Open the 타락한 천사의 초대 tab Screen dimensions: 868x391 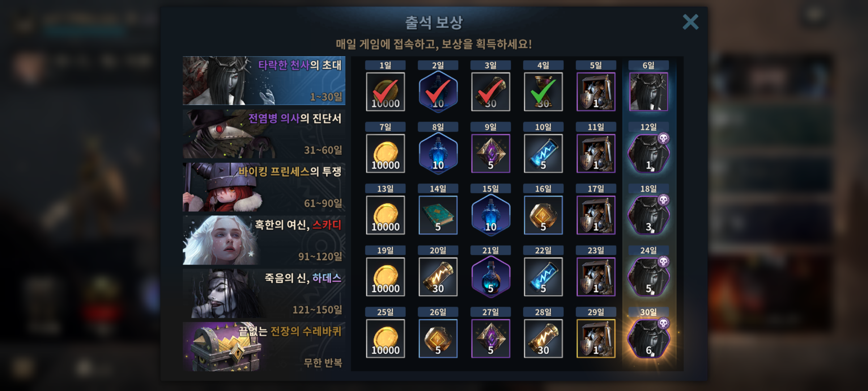pyautogui.click(x=264, y=80)
